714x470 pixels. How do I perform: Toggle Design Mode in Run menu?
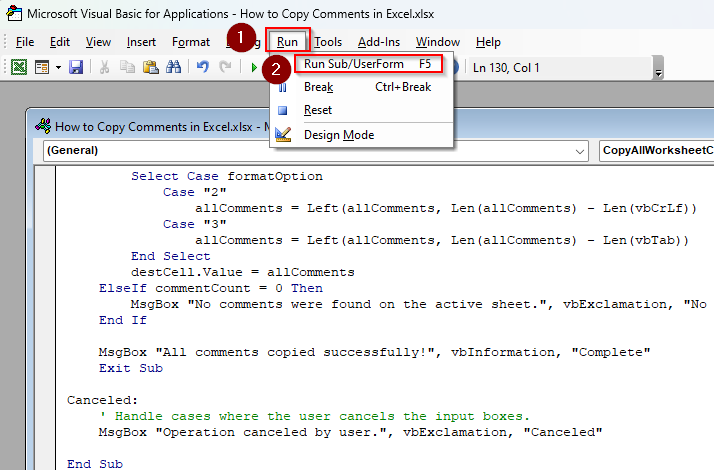click(x=338, y=135)
